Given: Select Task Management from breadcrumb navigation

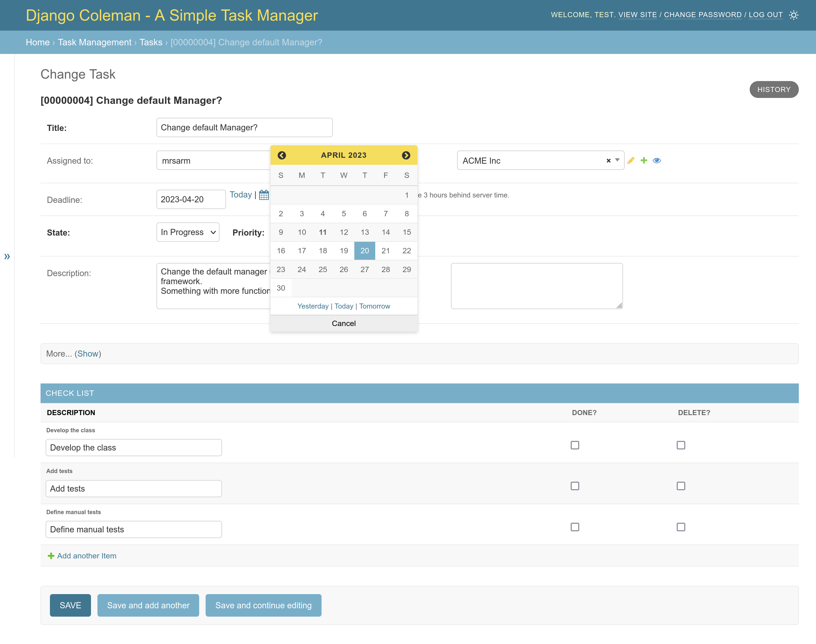Looking at the screenshot, I should [94, 42].
